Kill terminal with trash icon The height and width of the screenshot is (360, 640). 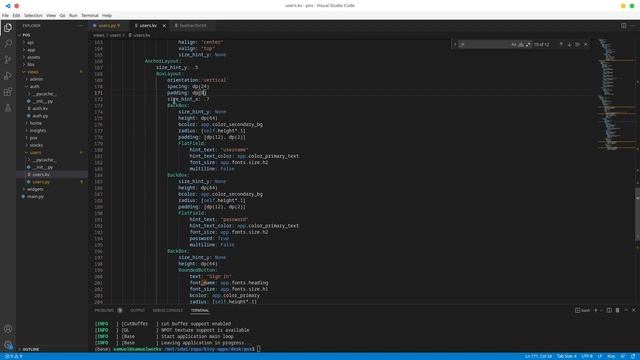point(618,310)
